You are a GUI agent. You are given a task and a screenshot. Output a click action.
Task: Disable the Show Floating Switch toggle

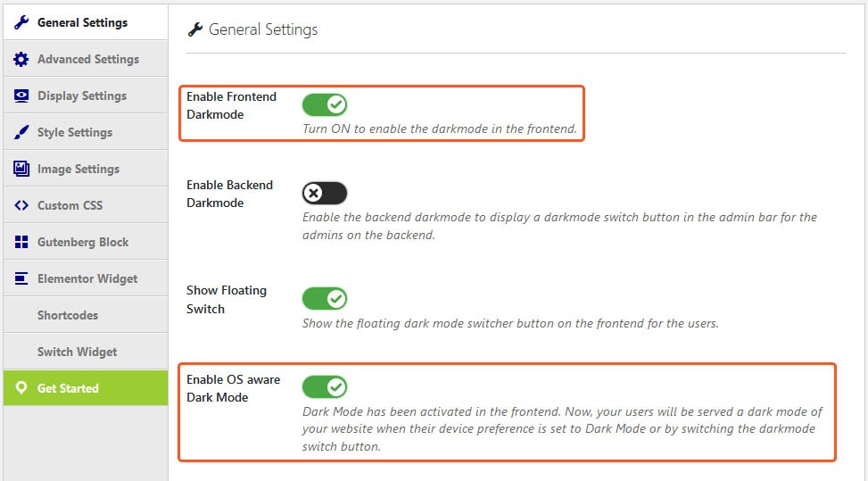(325, 299)
